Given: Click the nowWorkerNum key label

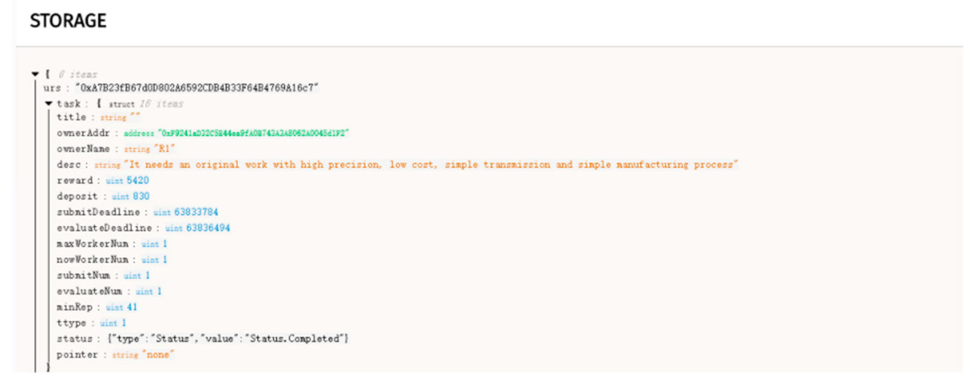Looking at the screenshot, I should click(93, 260).
